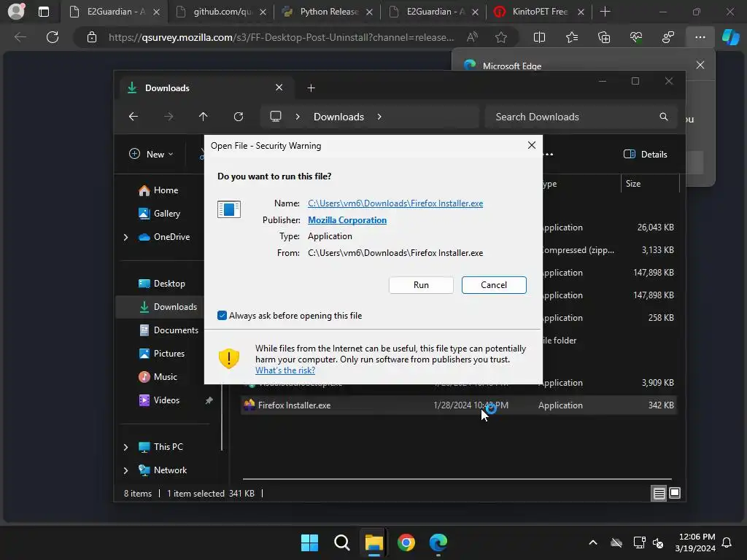Open Videos in the navigation pane
This screenshot has height=560, width=747.
coord(159,400)
